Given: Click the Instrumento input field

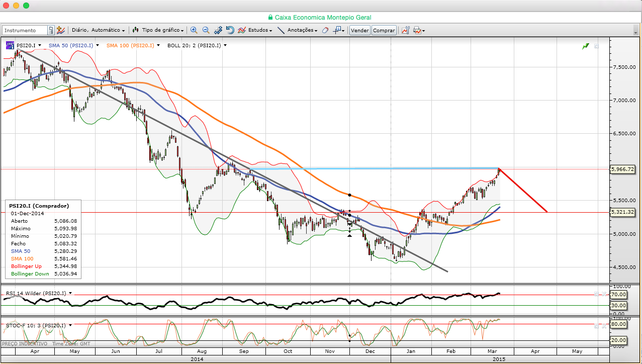Looking at the screenshot, I should 25,30.
